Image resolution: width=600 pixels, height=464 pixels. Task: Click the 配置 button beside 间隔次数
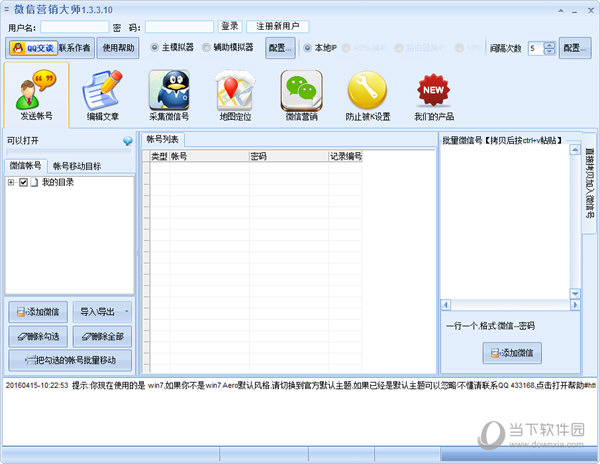575,48
